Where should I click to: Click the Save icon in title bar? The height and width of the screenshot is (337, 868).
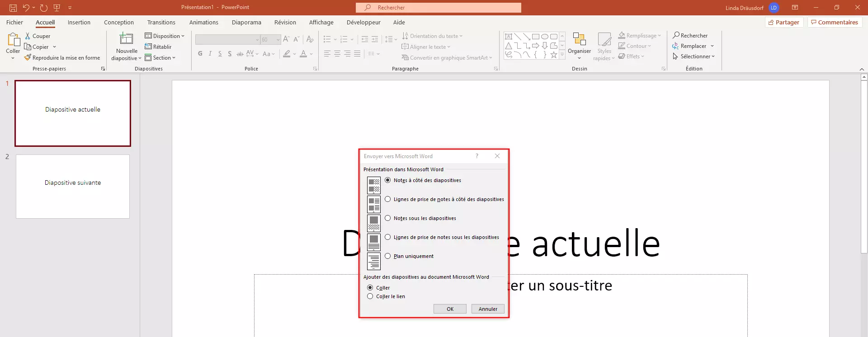pos(13,8)
